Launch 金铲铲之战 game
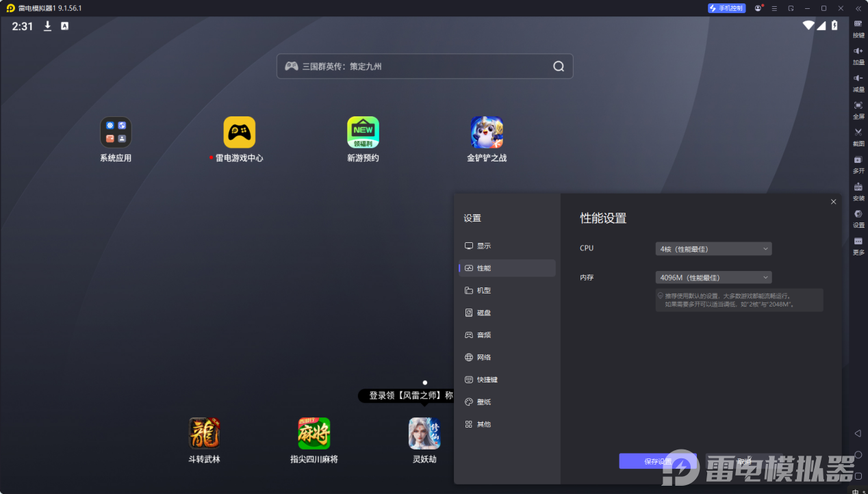 [487, 140]
